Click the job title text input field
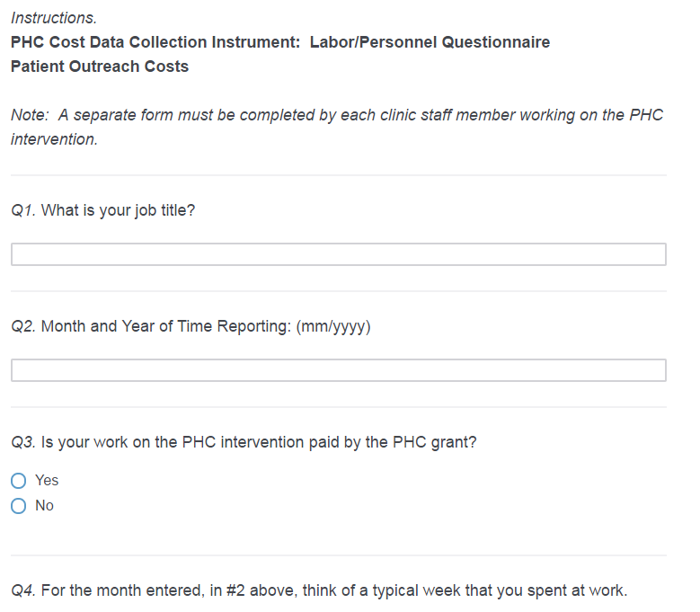 [x=338, y=254]
